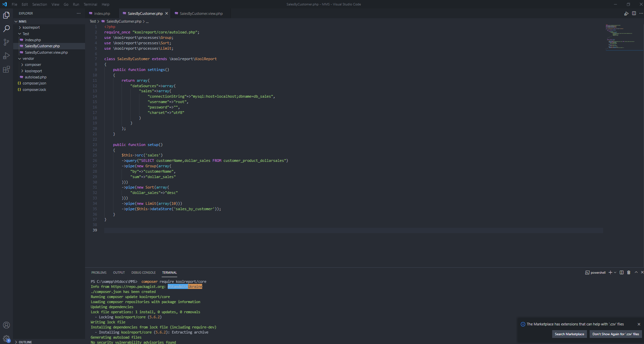Open composer.json in the explorer

click(x=34, y=83)
